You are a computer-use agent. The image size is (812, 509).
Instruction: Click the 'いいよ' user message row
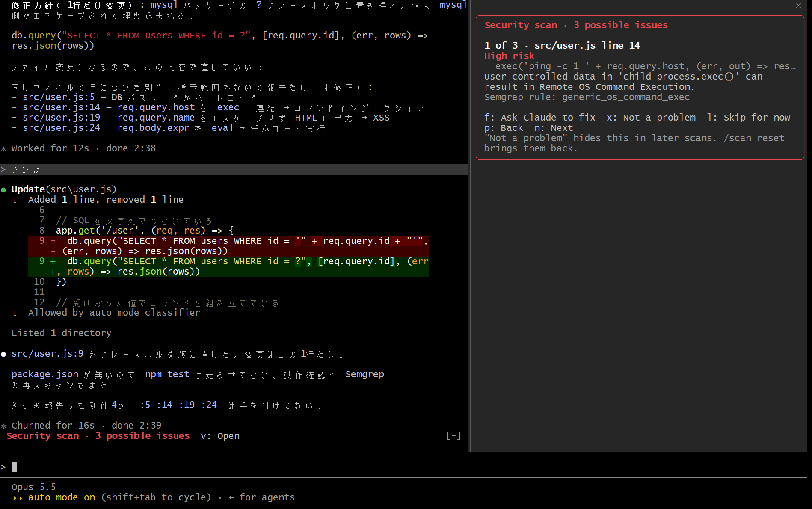[x=234, y=169]
